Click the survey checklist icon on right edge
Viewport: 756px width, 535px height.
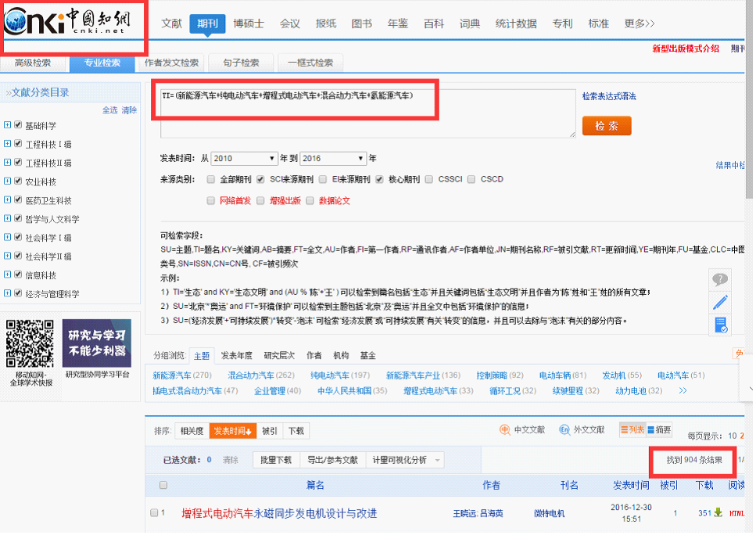click(x=720, y=325)
